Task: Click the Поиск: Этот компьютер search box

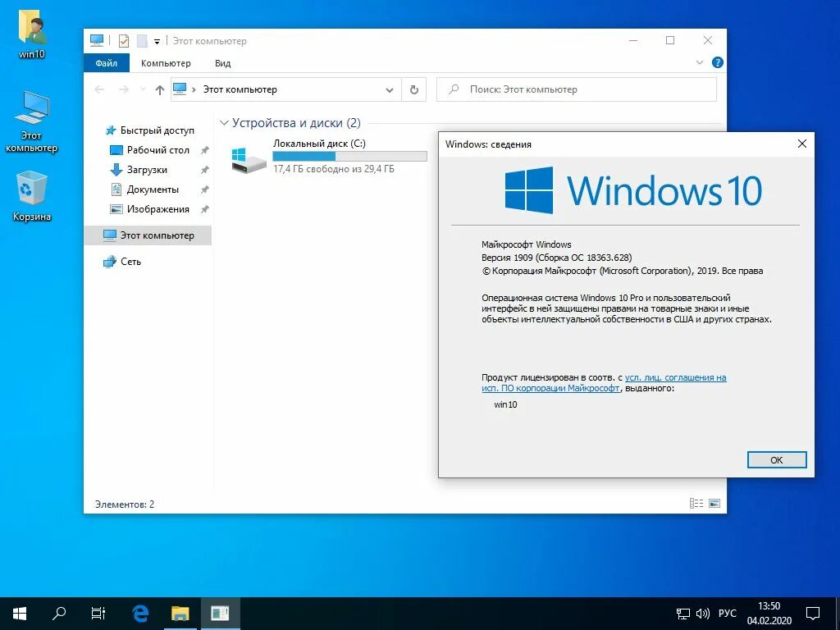Action: 577,89
